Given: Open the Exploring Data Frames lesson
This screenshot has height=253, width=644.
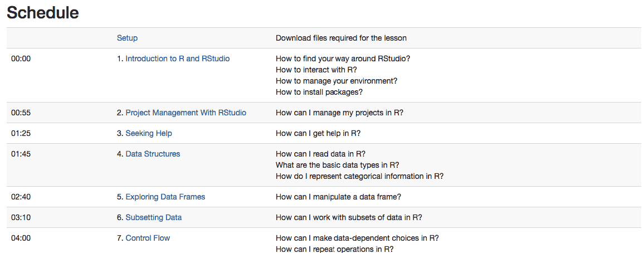Looking at the screenshot, I should pyautogui.click(x=165, y=197).
